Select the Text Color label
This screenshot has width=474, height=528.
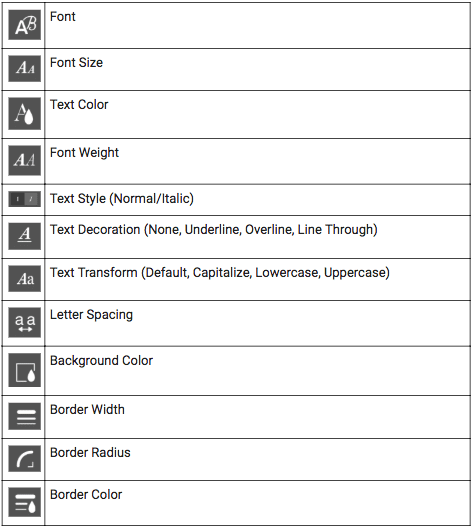79,105
